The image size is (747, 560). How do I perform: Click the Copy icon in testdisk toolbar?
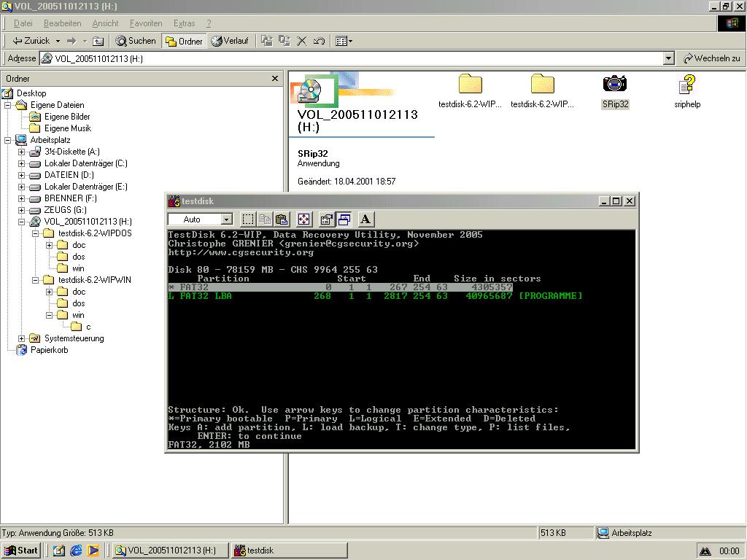point(265,219)
